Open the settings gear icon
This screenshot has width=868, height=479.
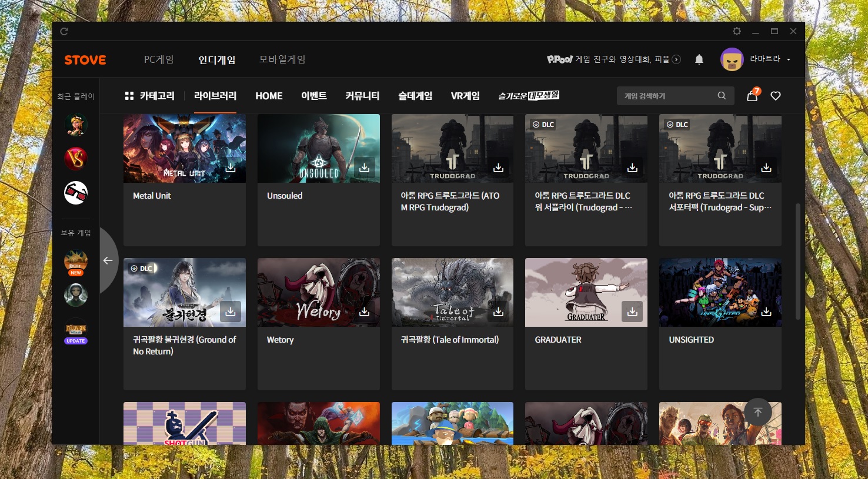[736, 31]
